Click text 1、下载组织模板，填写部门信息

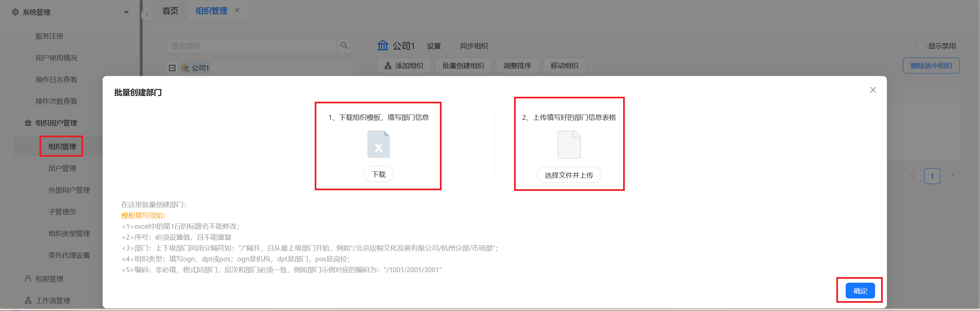point(379,117)
